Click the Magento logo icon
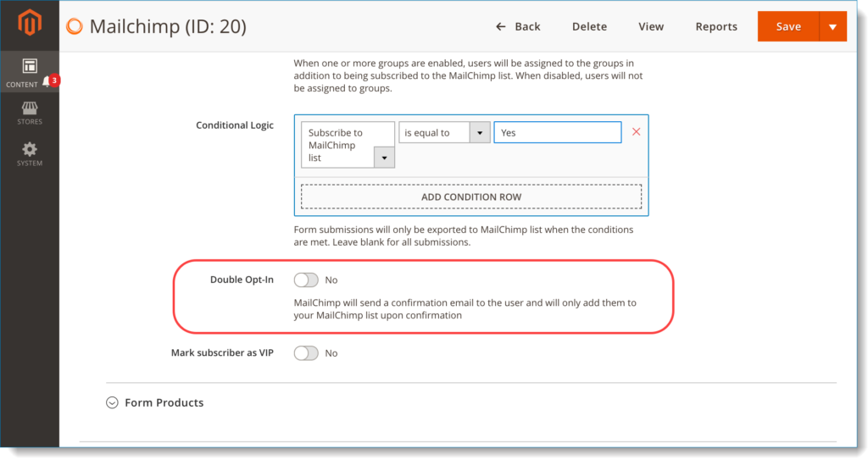 tap(30, 24)
